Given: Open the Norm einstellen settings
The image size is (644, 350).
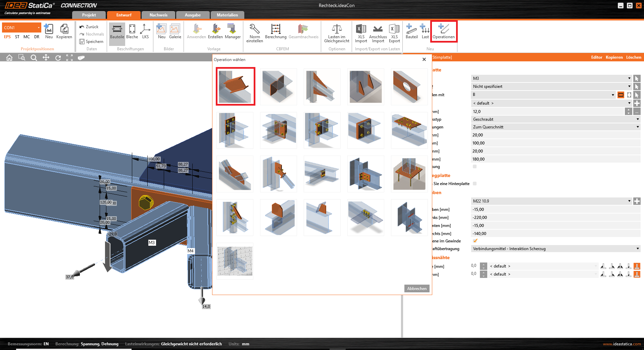Looking at the screenshot, I should click(254, 33).
